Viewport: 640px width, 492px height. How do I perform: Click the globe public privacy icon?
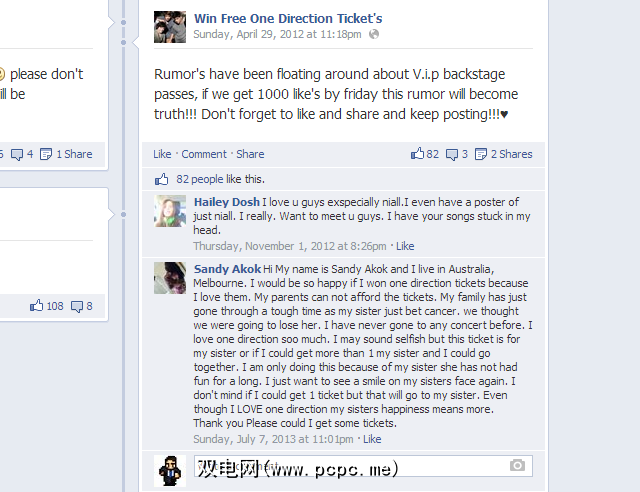click(x=374, y=34)
